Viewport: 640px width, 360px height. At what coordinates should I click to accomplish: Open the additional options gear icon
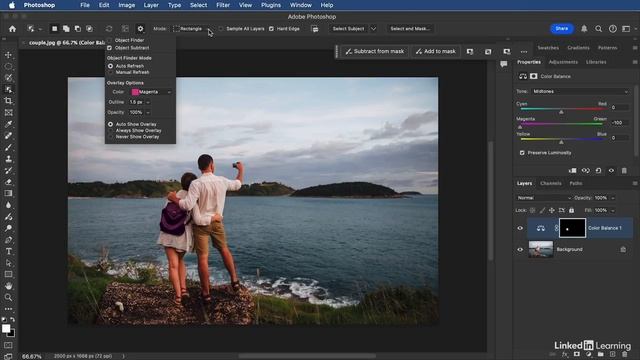tap(140, 29)
